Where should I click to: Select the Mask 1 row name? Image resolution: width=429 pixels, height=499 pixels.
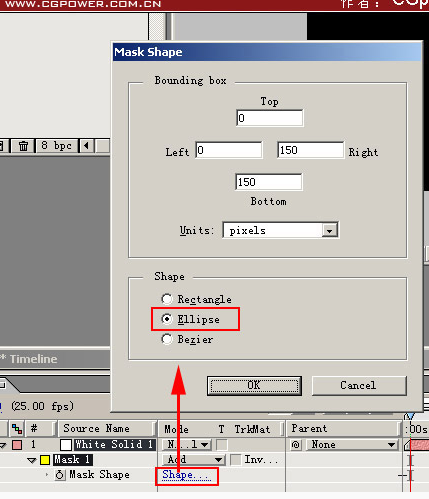pos(72,460)
